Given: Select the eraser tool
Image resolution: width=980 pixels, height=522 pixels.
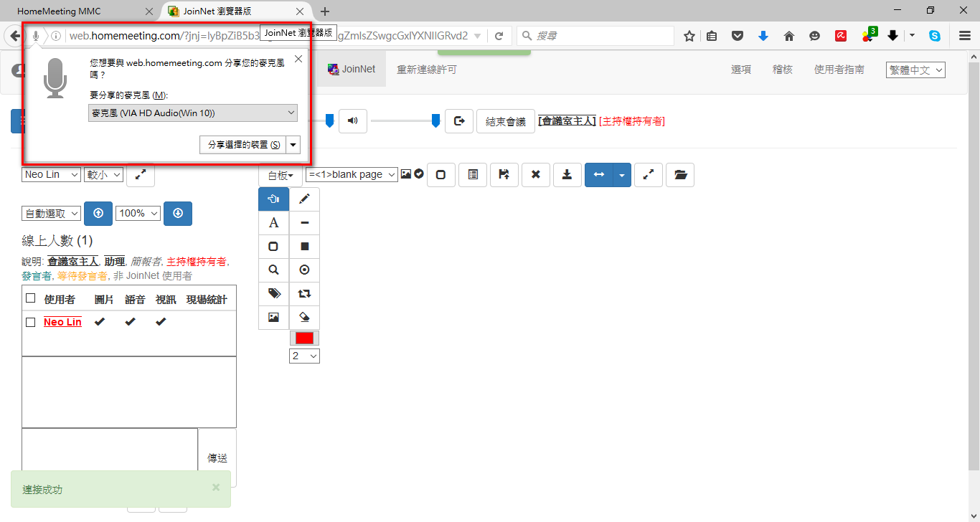Looking at the screenshot, I should 304,318.
